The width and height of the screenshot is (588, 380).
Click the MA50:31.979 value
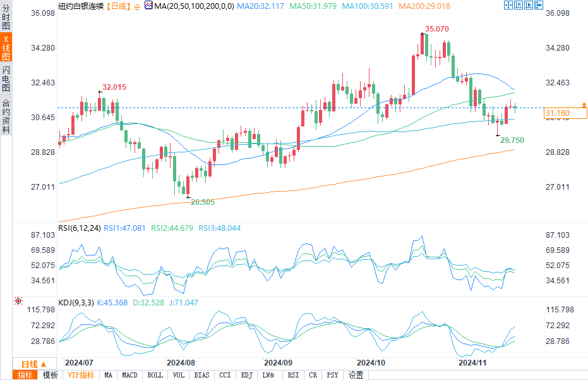point(313,6)
